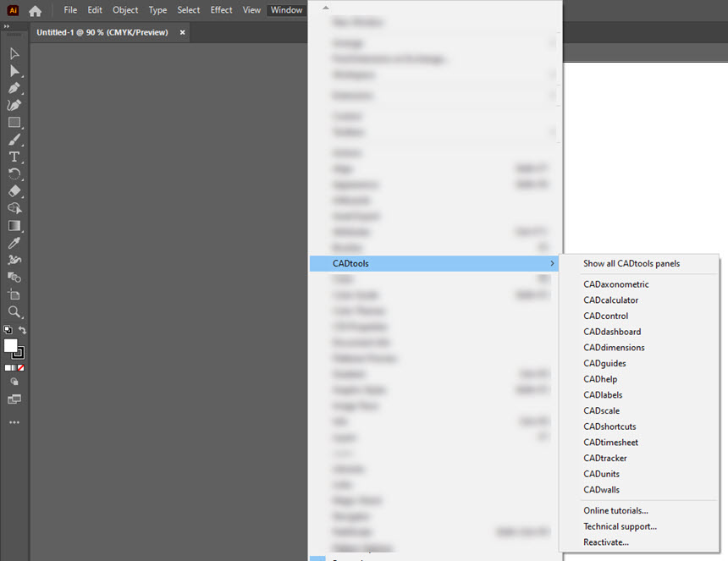Select the Zoom tool magnifier
This screenshot has width=728, height=561.
[14, 312]
